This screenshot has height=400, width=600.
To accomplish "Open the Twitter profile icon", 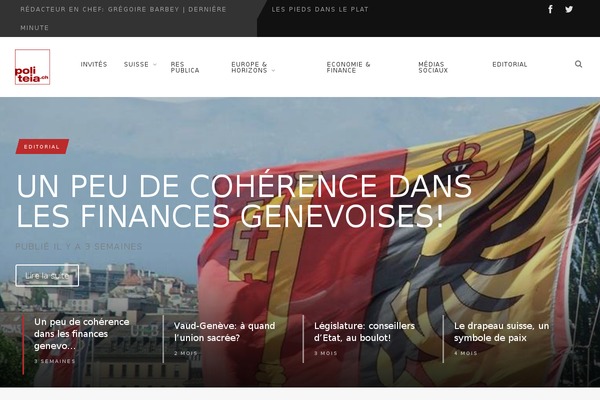I will pyautogui.click(x=569, y=9).
